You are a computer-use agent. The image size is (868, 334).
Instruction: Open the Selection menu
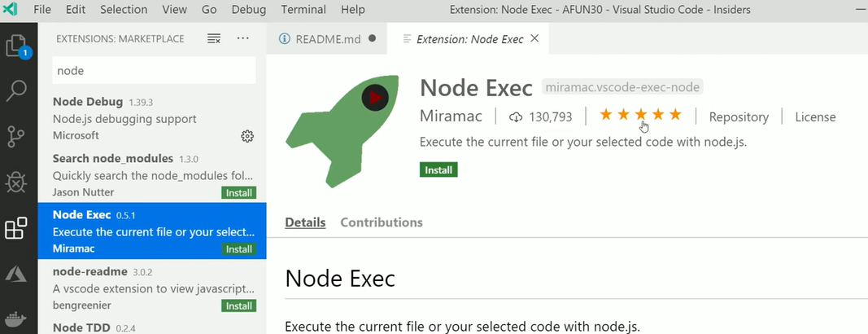124,10
